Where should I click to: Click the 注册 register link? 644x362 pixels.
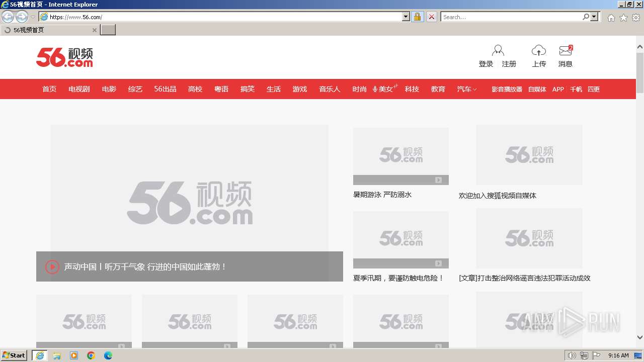[509, 64]
